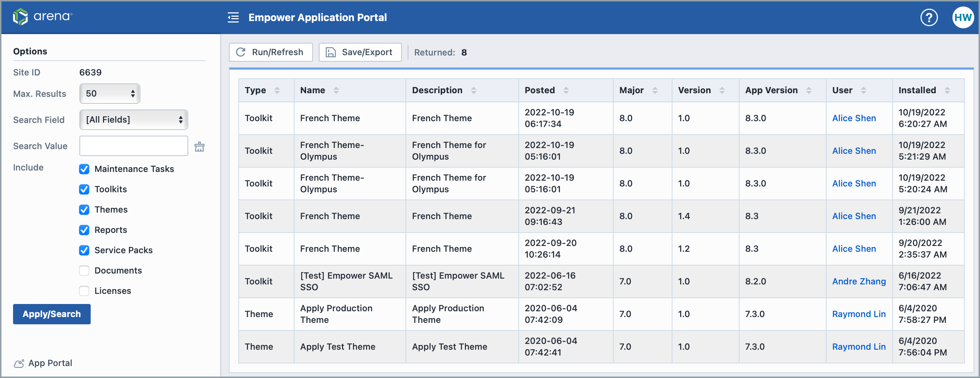Open Alice Shen link installed 5:21:29 AM
The width and height of the screenshot is (980, 378).
(x=854, y=151)
